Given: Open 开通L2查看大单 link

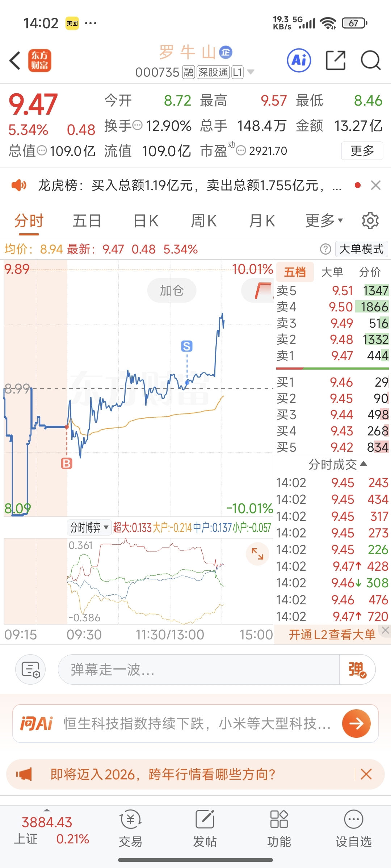Looking at the screenshot, I should pos(332,634).
